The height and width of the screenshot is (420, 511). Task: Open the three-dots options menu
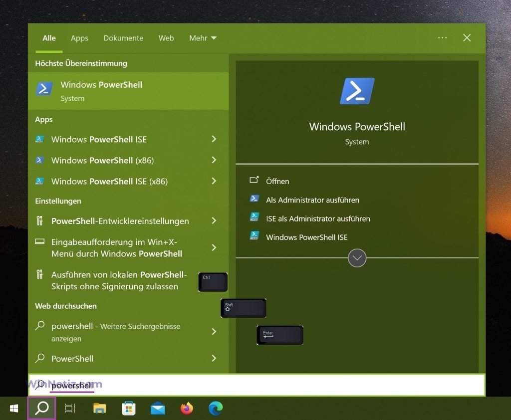pyautogui.click(x=442, y=38)
